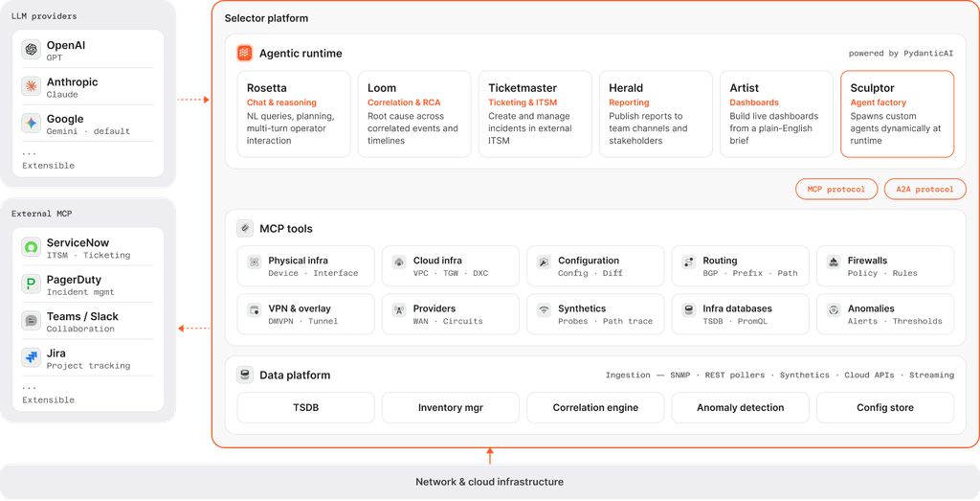Screen dimensions: 980x501
Task: Click the A2A protocol pill button
Action: [x=925, y=189]
